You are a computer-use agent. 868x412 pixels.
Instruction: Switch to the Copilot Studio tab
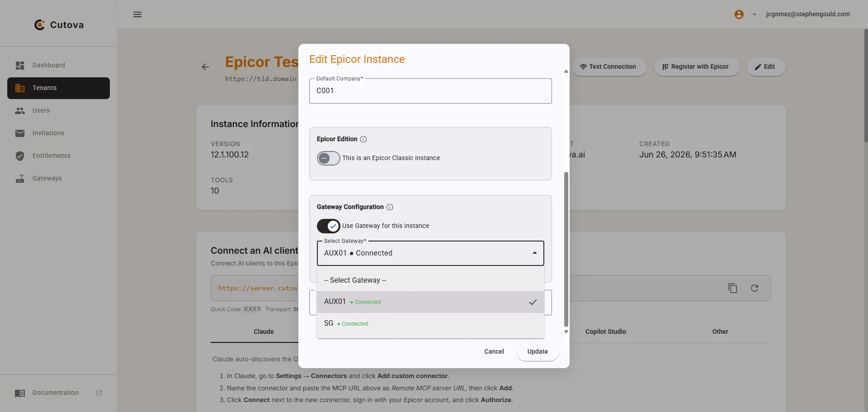pyautogui.click(x=605, y=332)
